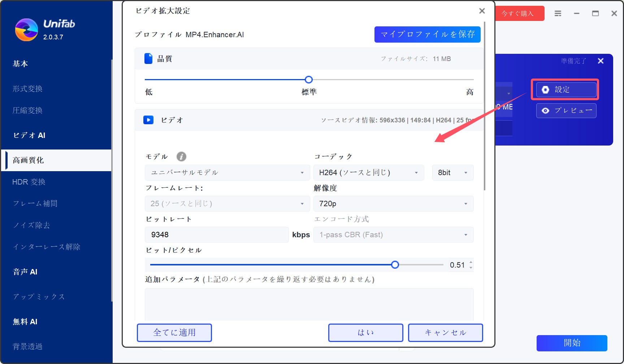Select ノイズ除去 in the sidebar
This screenshot has width=624, height=364.
click(31, 225)
